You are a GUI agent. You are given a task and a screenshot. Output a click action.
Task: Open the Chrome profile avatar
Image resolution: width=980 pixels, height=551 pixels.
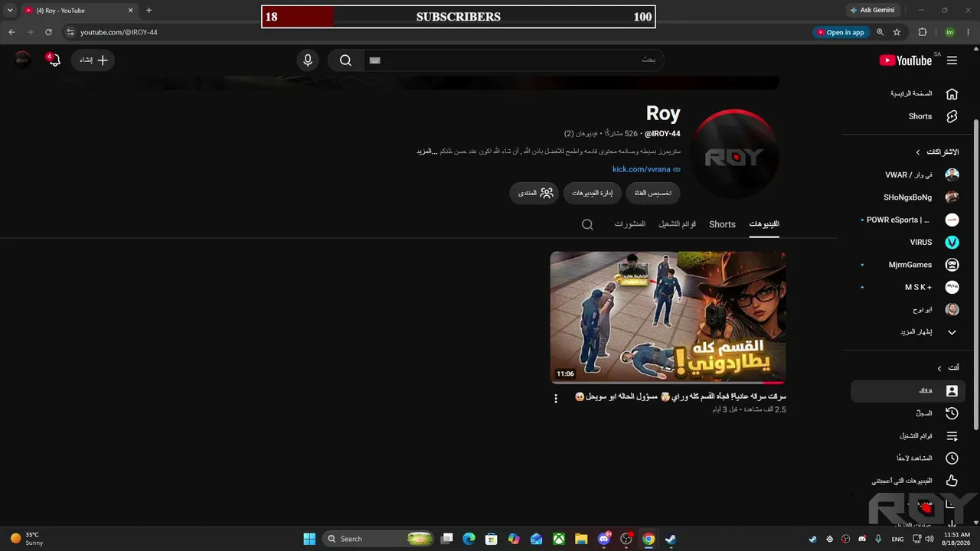tap(949, 32)
